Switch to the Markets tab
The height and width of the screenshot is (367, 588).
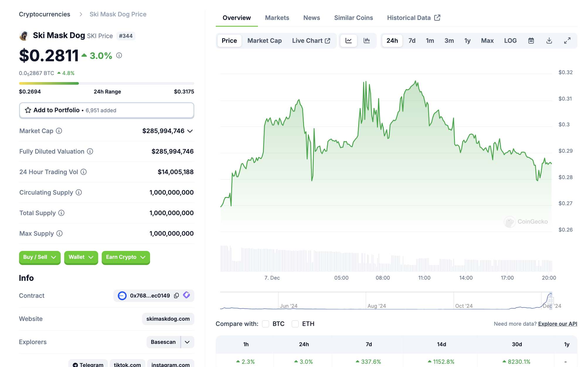click(x=277, y=18)
